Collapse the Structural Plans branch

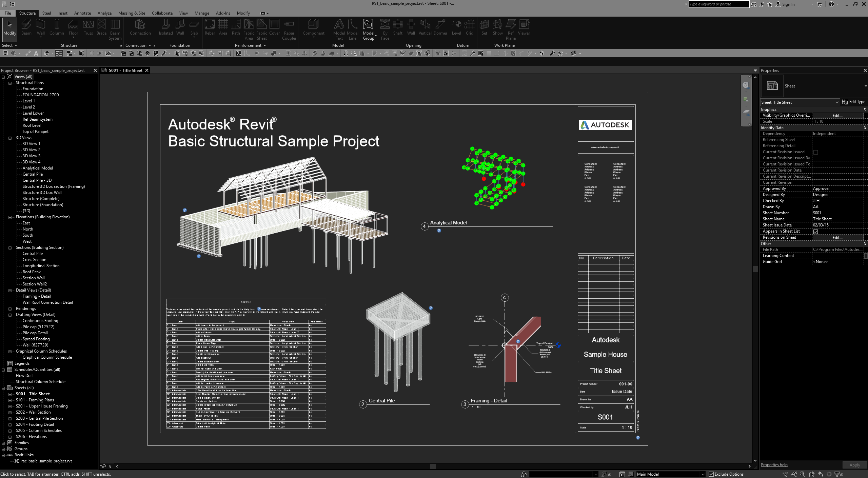(11, 82)
